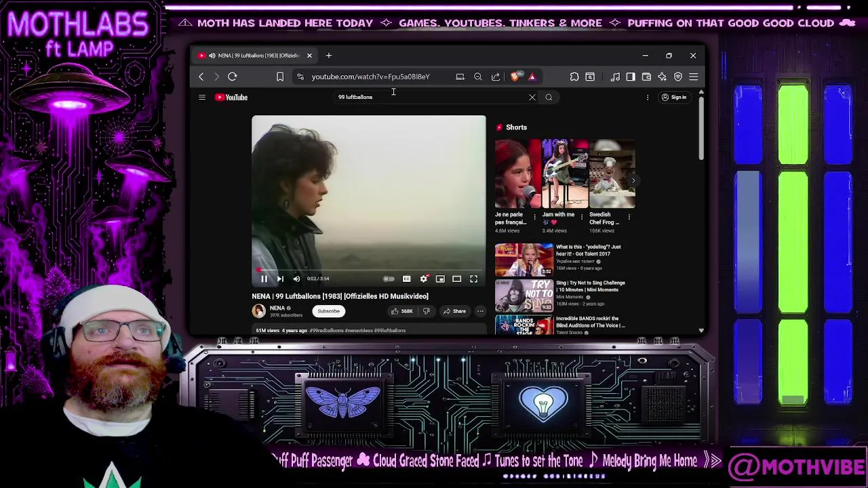Subscribe to the NENA channel
The image size is (868, 488).
pos(328,311)
